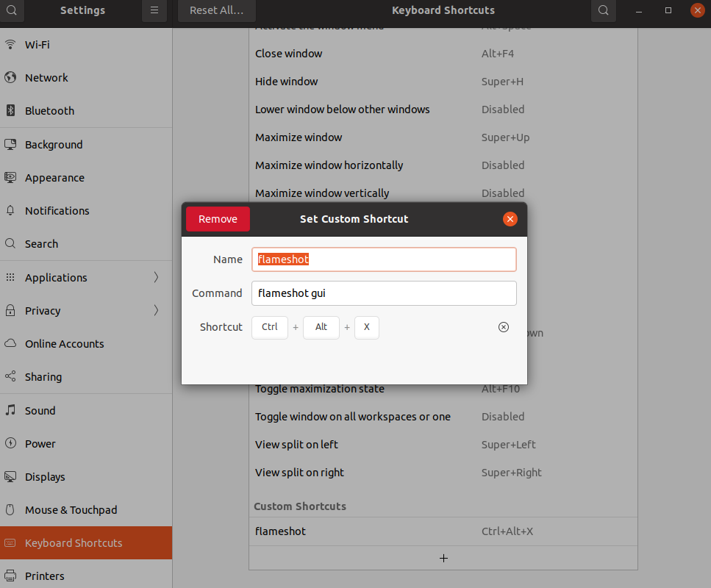Expand the Privacy submenu chevron

tap(156, 311)
